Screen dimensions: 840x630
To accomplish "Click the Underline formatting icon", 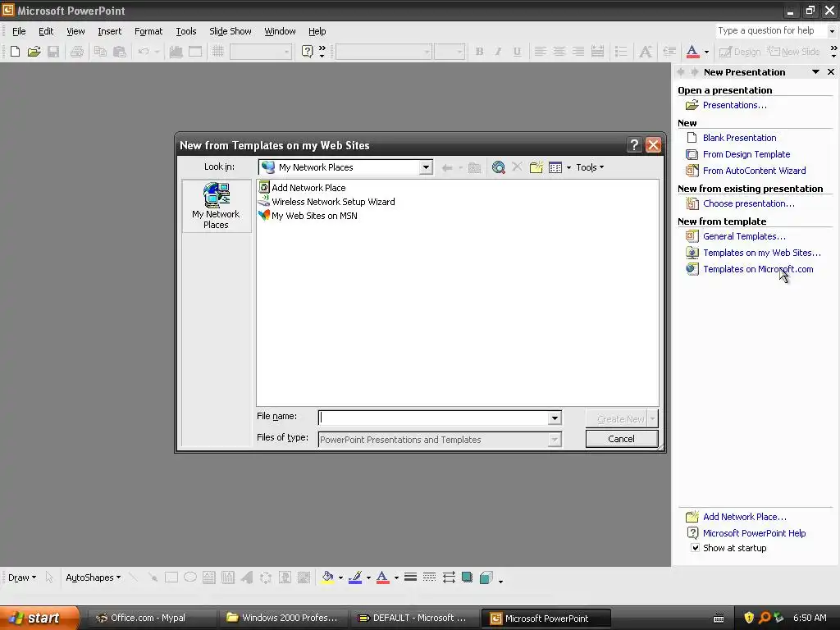I will coord(517,52).
